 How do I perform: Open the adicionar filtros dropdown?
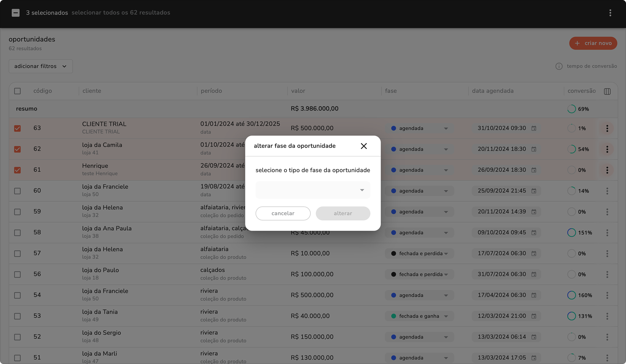[41, 66]
